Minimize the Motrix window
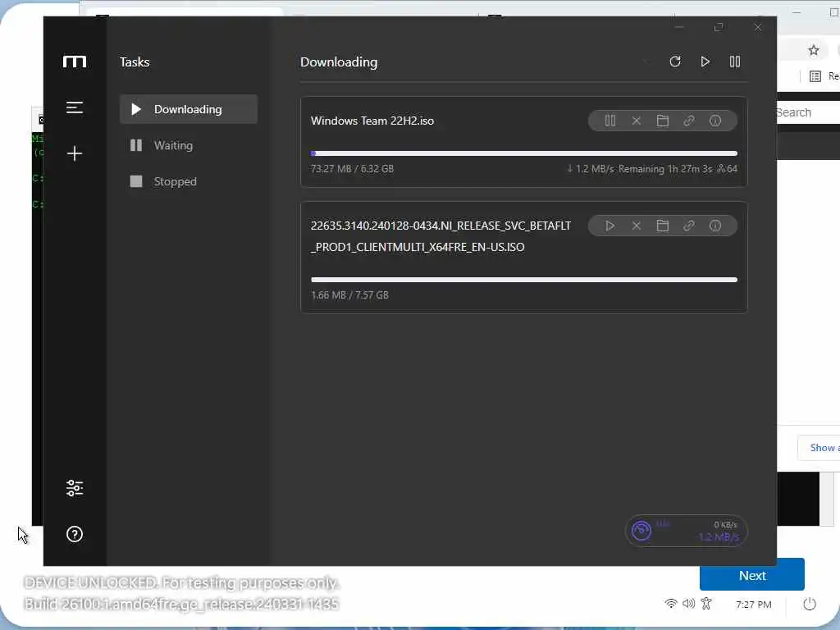840x630 pixels. tap(679, 27)
